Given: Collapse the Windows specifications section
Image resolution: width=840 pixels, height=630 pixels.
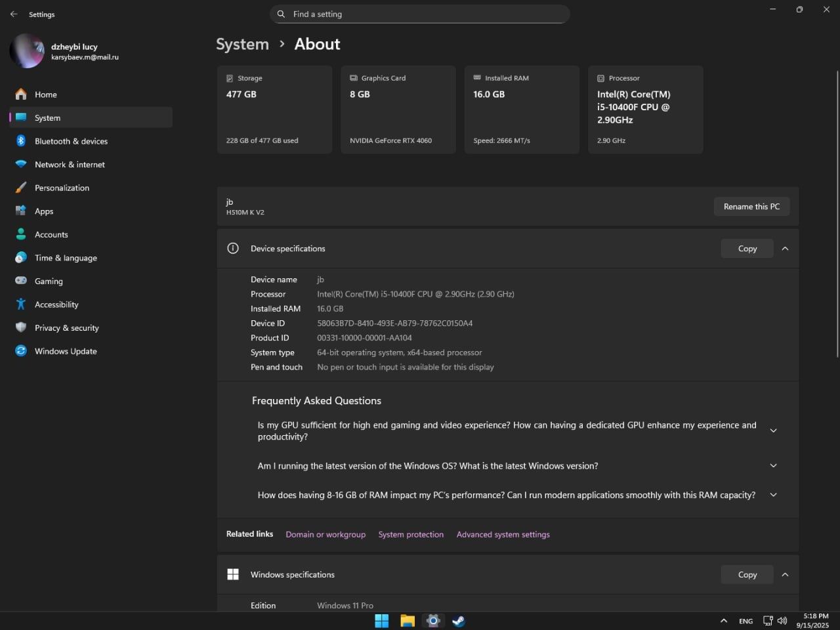Looking at the screenshot, I should click(x=785, y=574).
